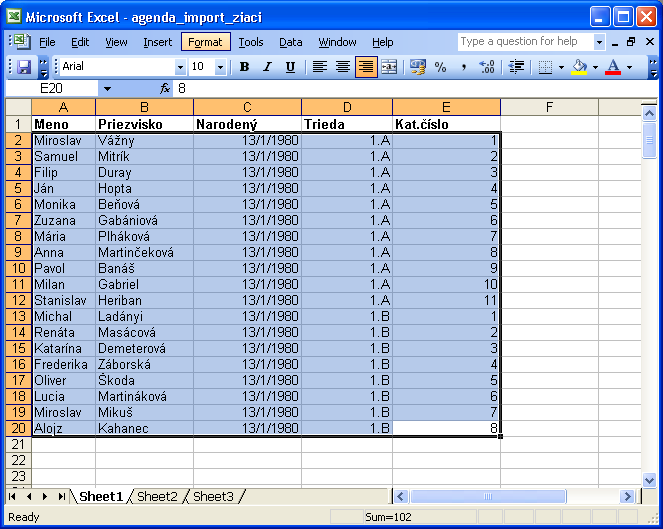Open the Format menu

pos(206,42)
